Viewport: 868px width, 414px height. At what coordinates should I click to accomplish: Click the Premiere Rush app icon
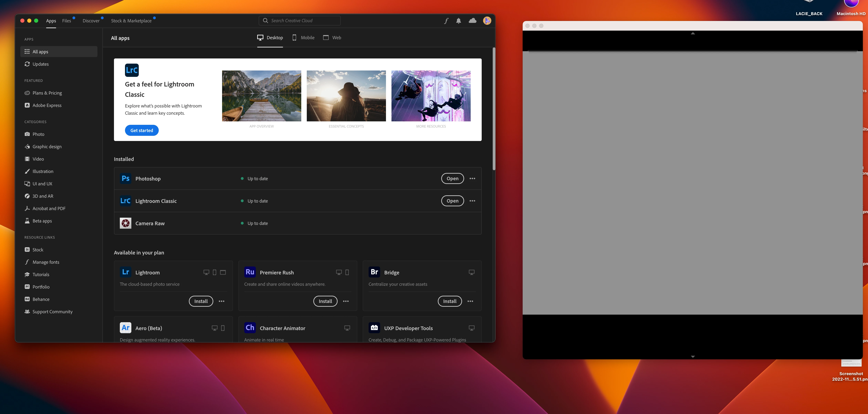250,272
